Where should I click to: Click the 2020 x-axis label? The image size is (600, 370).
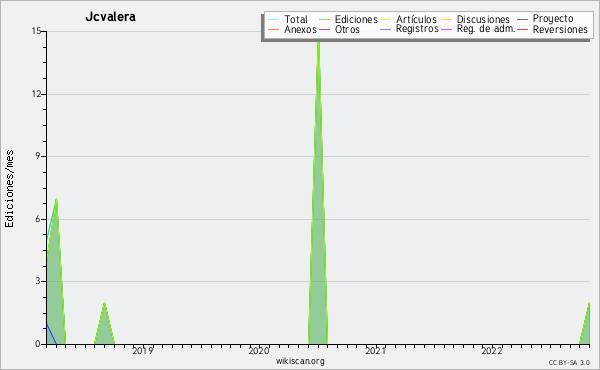tap(259, 350)
